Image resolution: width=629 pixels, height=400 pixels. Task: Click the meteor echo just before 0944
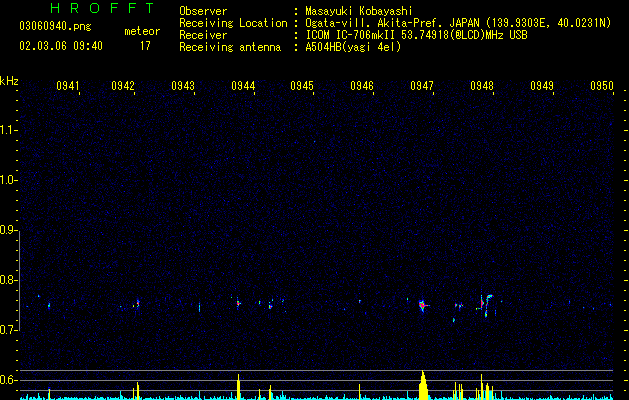tap(238, 303)
